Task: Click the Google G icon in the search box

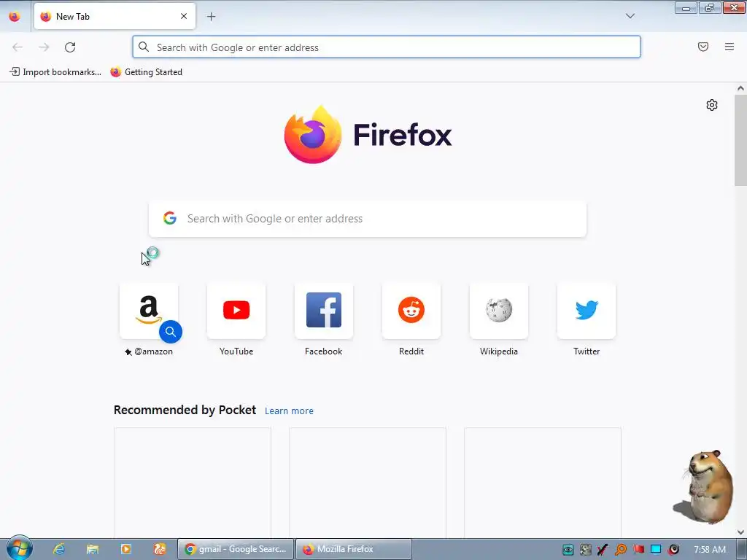Action: tap(169, 218)
